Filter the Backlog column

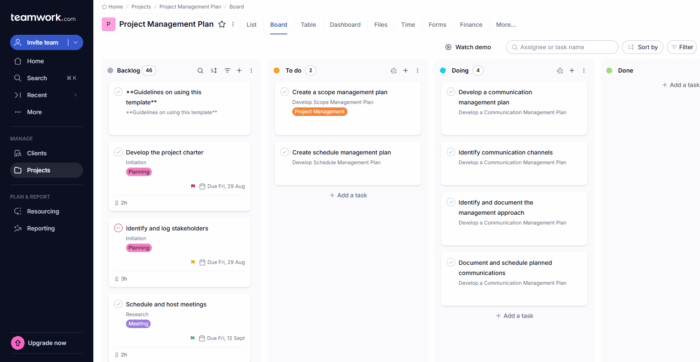coord(227,71)
